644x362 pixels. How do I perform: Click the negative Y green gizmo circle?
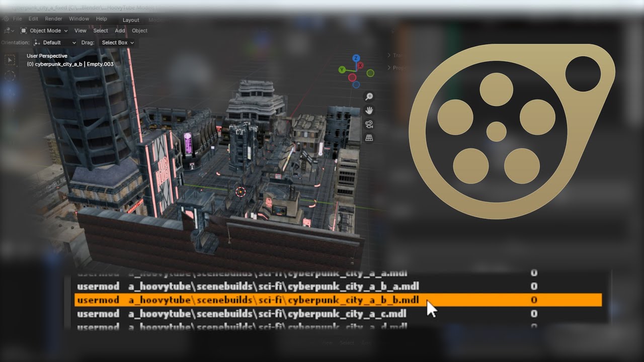click(x=370, y=73)
